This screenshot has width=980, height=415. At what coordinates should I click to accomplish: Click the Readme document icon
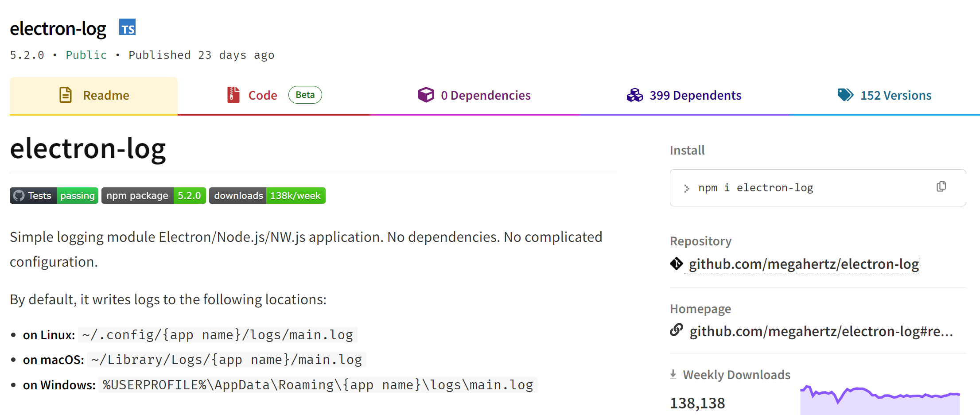pos(66,95)
